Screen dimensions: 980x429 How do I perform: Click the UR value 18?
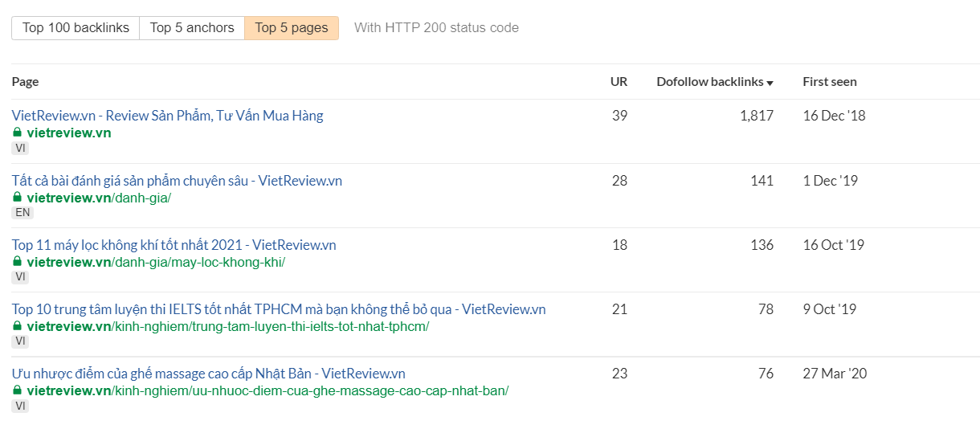tap(619, 245)
